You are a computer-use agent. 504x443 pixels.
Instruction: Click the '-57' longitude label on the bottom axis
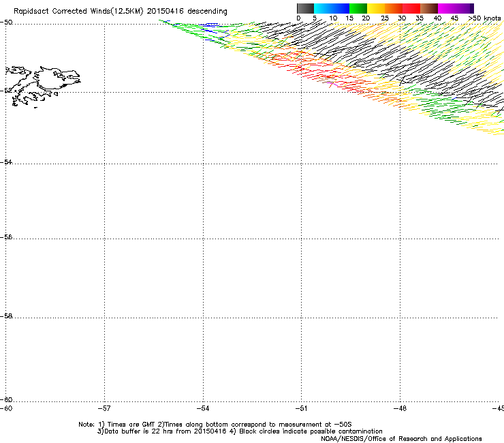tap(104, 408)
